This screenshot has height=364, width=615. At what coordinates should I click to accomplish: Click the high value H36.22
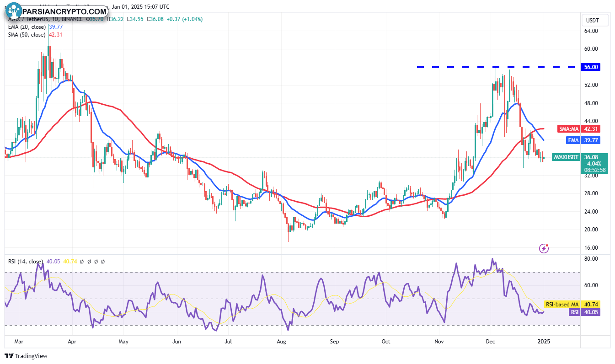coord(115,19)
